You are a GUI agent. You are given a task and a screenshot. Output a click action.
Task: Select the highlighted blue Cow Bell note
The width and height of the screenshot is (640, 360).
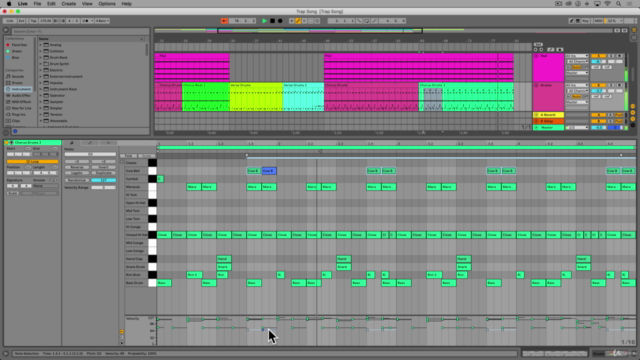(x=269, y=171)
